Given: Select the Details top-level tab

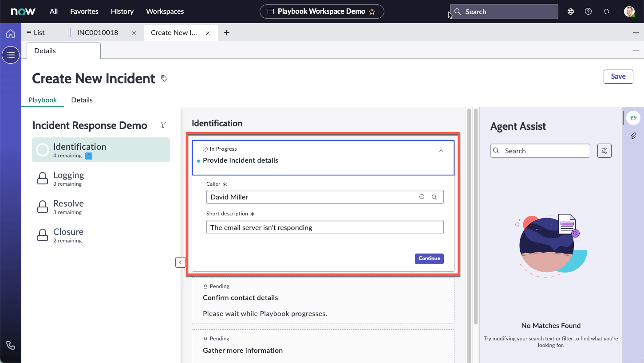Looking at the screenshot, I should tap(63, 51).
